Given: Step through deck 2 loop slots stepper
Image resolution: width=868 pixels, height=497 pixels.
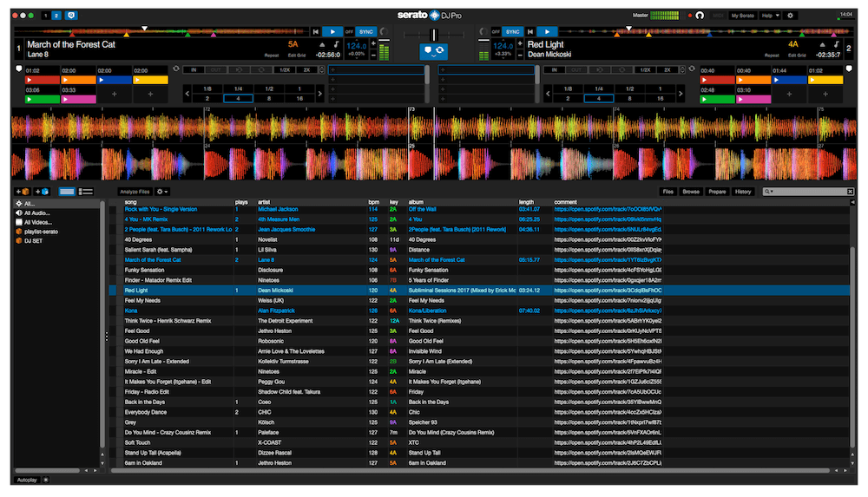Looking at the screenshot, I should [682, 69].
